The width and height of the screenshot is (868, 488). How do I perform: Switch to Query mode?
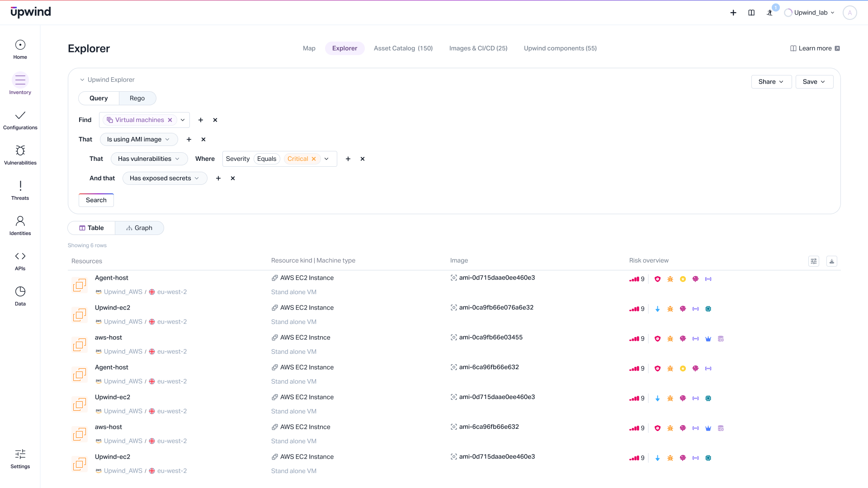[x=99, y=99]
